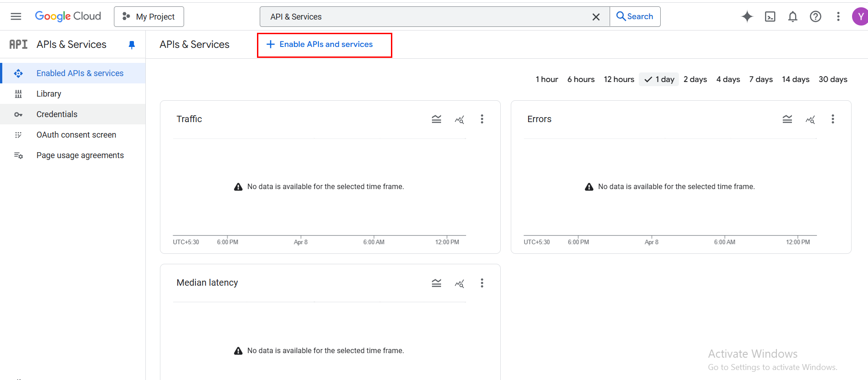Go to Credentials in sidebar

tap(57, 114)
